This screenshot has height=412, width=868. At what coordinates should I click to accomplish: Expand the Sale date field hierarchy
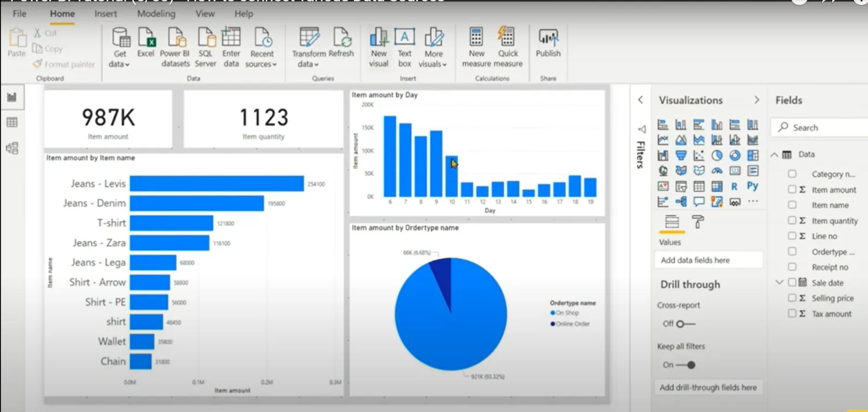pyautogui.click(x=779, y=282)
